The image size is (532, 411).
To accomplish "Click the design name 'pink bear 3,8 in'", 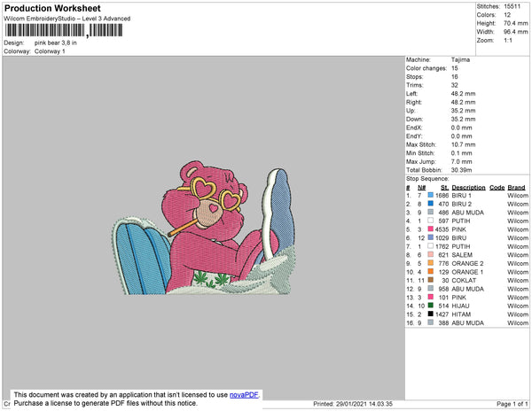I will click(x=56, y=43).
